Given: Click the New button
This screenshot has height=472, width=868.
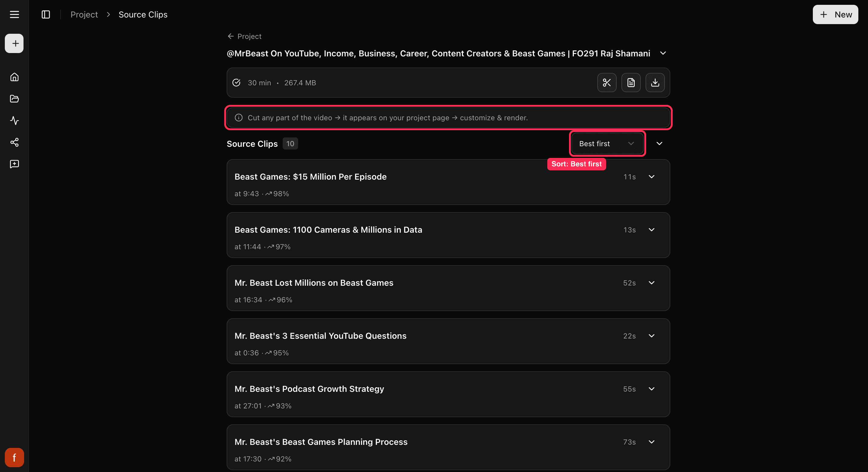Looking at the screenshot, I should pos(835,14).
